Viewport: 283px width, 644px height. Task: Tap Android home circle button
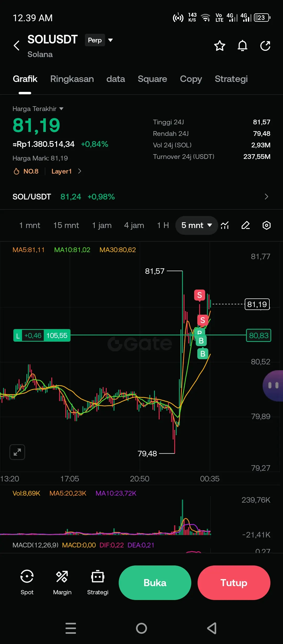141,628
